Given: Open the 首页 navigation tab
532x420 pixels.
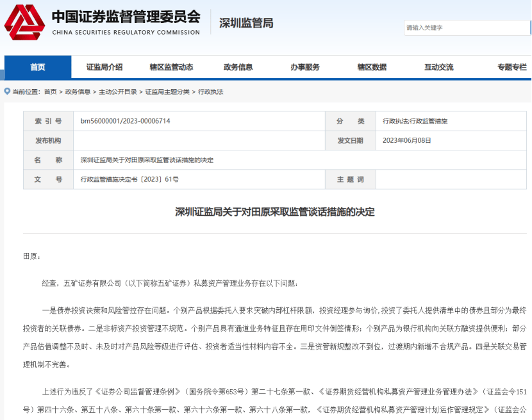Looking at the screenshot, I should tap(38, 67).
